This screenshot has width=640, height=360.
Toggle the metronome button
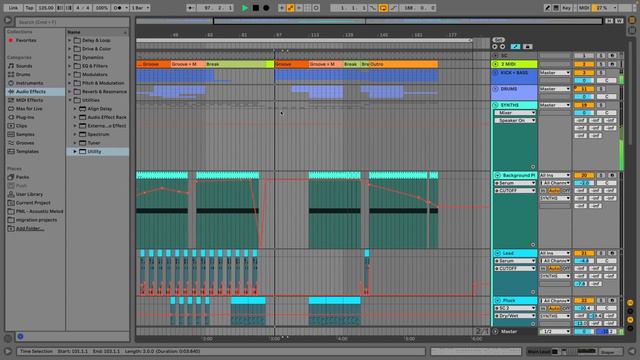120,8
